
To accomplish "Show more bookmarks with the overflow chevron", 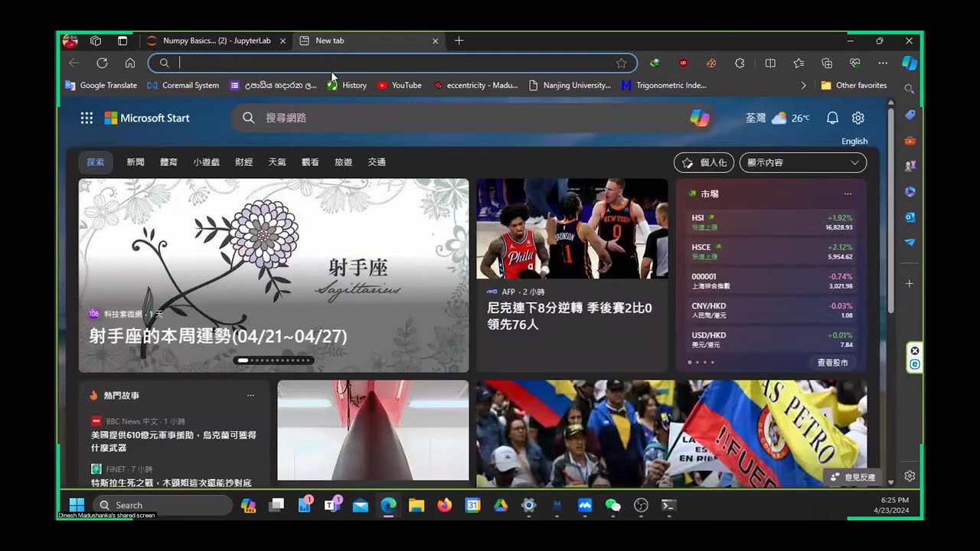I will coord(803,86).
